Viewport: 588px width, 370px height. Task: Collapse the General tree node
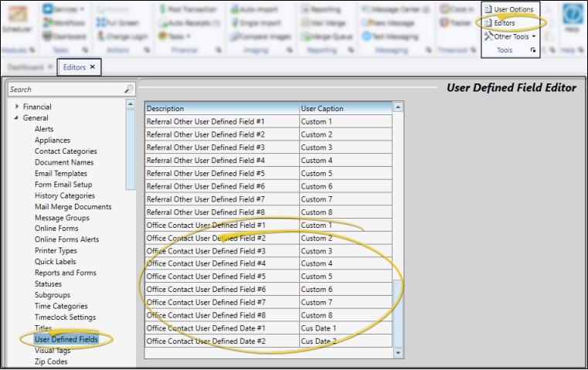16,118
